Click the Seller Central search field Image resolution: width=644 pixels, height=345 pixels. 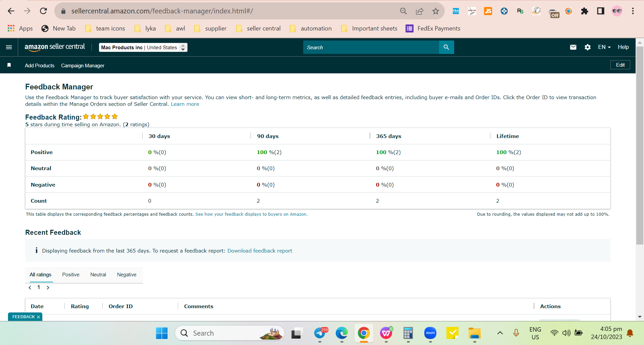(371, 47)
